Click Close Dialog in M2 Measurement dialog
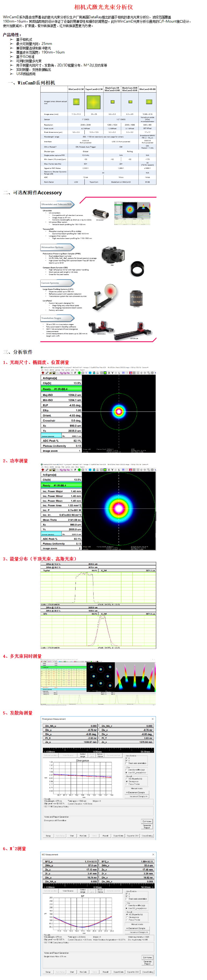The height and width of the screenshot is (980, 207). [147, 972]
